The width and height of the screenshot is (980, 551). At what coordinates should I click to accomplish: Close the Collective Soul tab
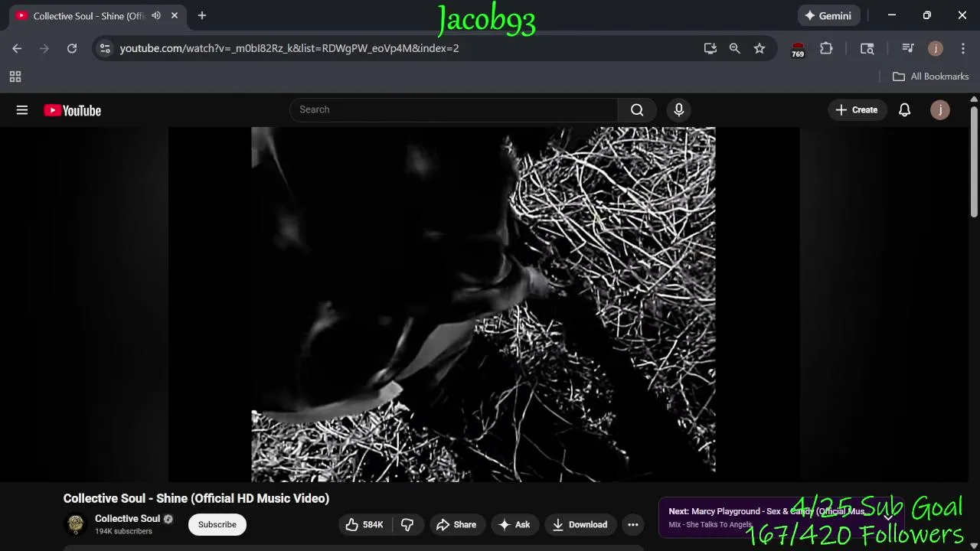tap(175, 15)
